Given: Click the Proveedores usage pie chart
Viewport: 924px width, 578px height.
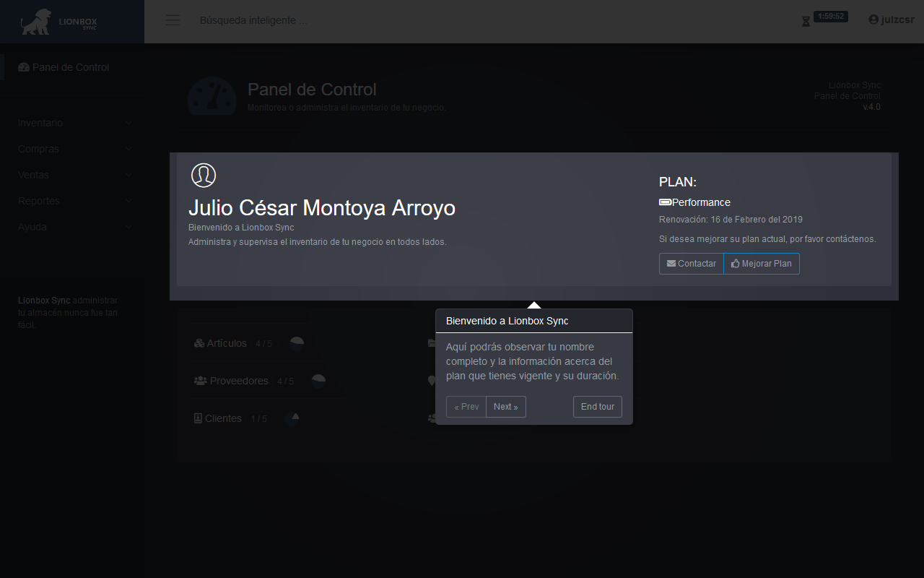Looking at the screenshot, I should pyautogui.click(x=318, y=381).
